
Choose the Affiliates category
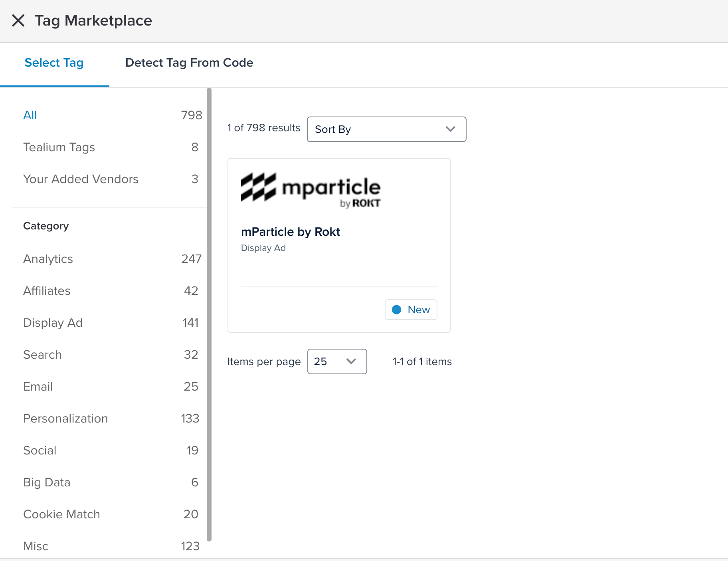47,291
